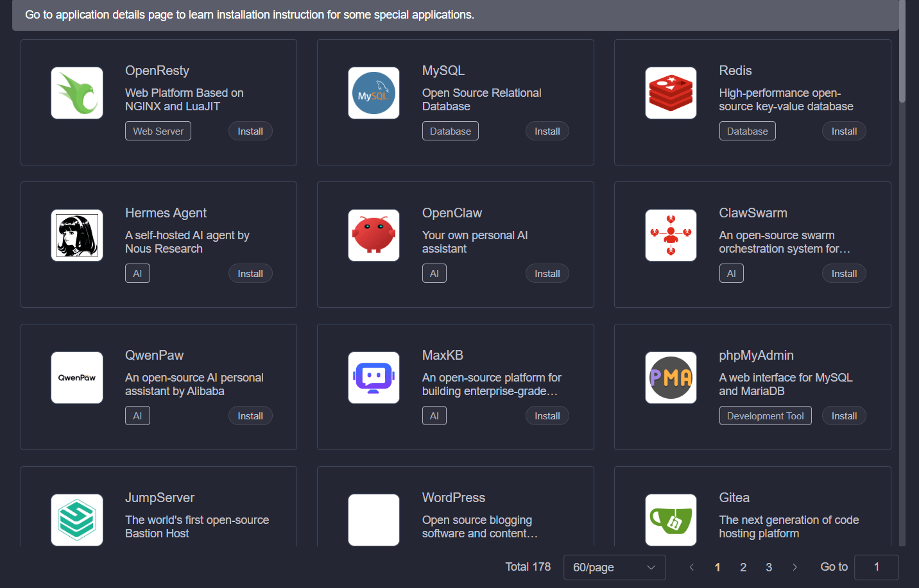This screenshot has width=919, height=588.
Task: Open the OpenResty app icon
Action: click(77, 93)
